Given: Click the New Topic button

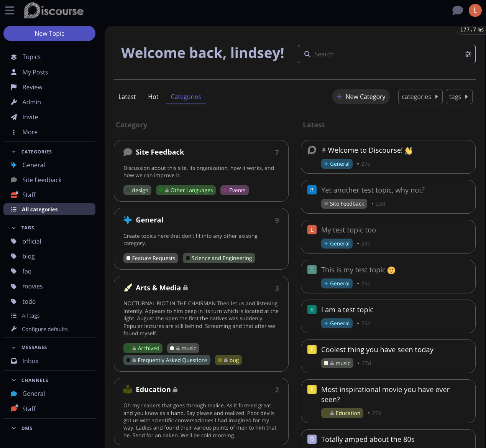Looking at the screenshot, I should (x=49, y=33).
